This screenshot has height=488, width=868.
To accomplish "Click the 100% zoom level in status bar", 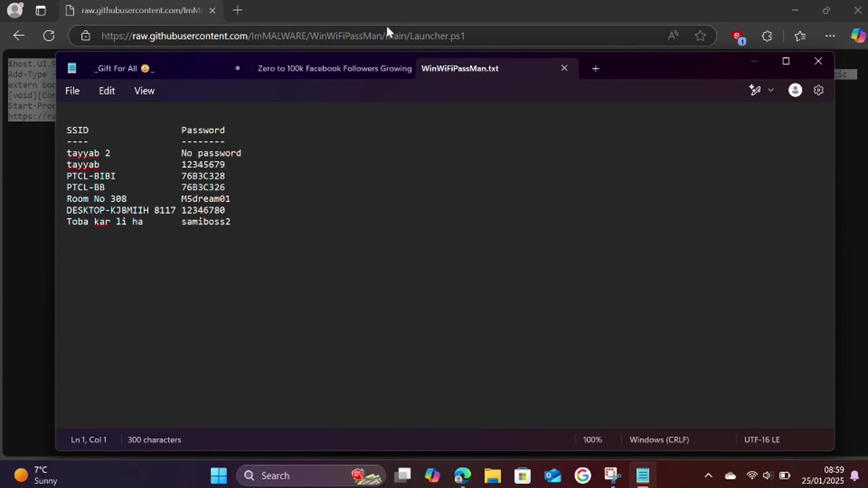I will (x=592, y=440).
